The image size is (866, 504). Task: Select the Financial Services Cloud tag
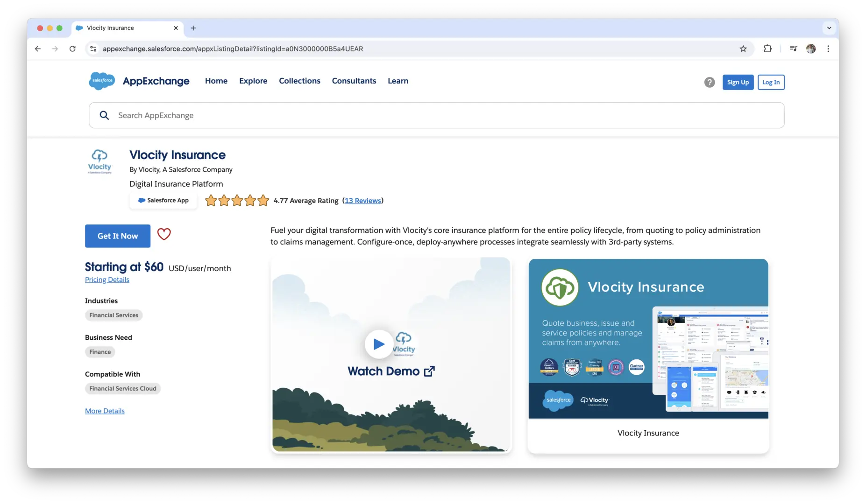point(123,388)
